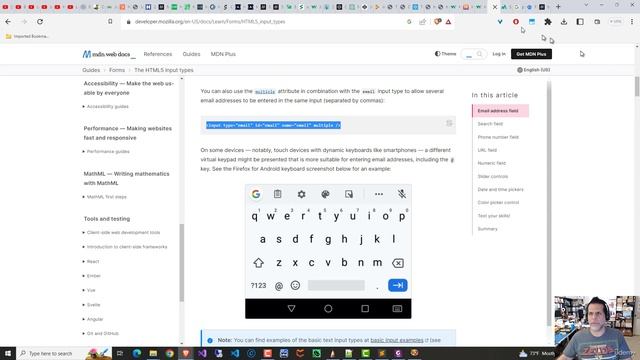The image size is (640, 360).
Task: Select The HTML5 input types breadcrumb
Action: 164,70
